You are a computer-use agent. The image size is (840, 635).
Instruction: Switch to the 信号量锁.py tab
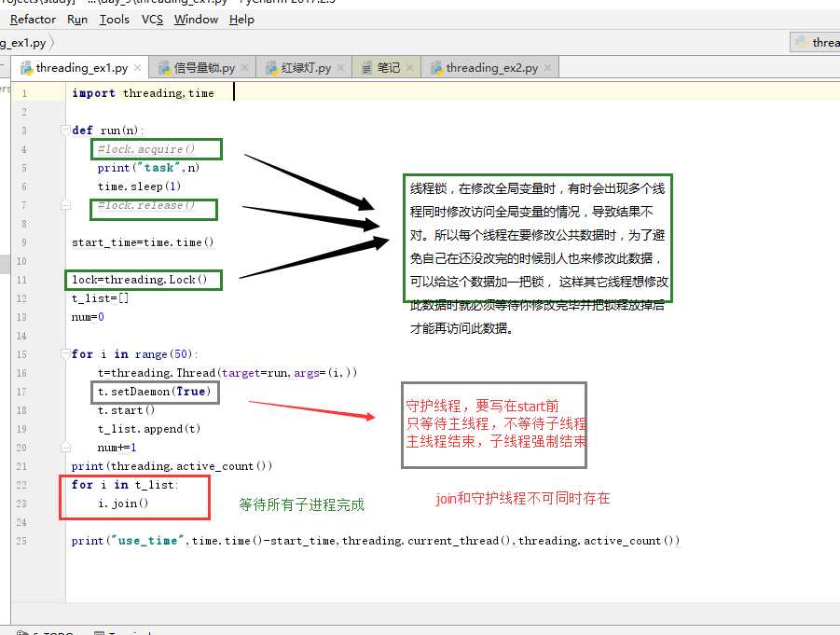[204, 68]
